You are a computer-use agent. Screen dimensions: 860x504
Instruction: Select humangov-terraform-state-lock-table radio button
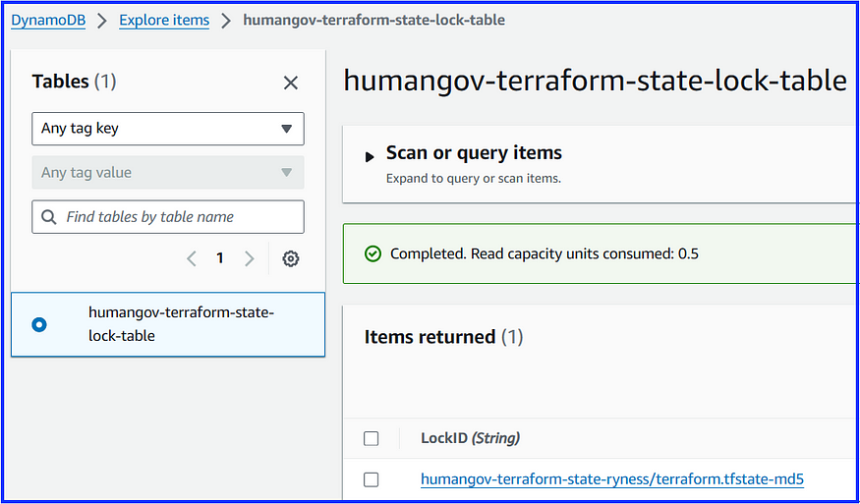[x=39, y=324]
